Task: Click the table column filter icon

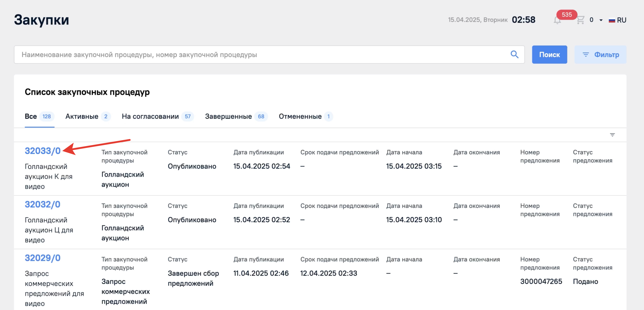Action: [x=612, y=135]
